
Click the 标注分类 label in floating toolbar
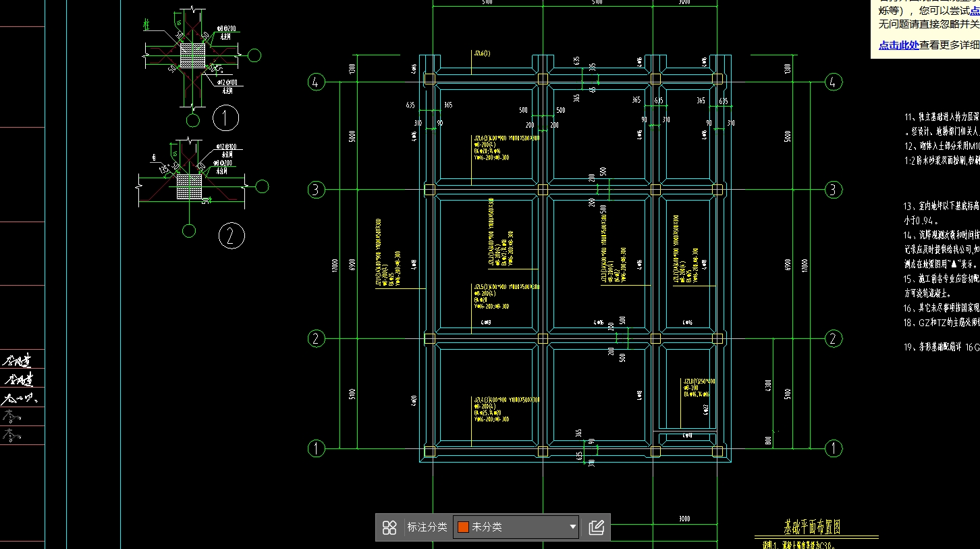point(427,527)
